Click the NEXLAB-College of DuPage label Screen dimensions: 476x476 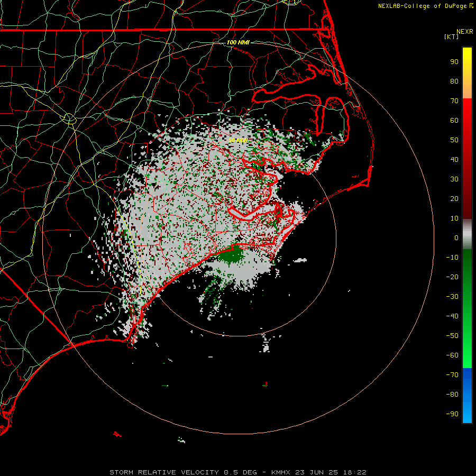point(425,6)
